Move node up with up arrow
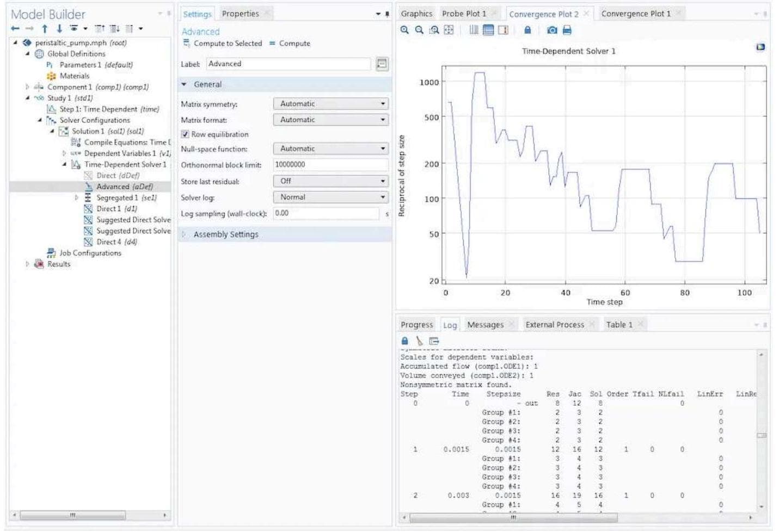Image resolution: width=779 pixels, height=532 pixels. (45, 29)
